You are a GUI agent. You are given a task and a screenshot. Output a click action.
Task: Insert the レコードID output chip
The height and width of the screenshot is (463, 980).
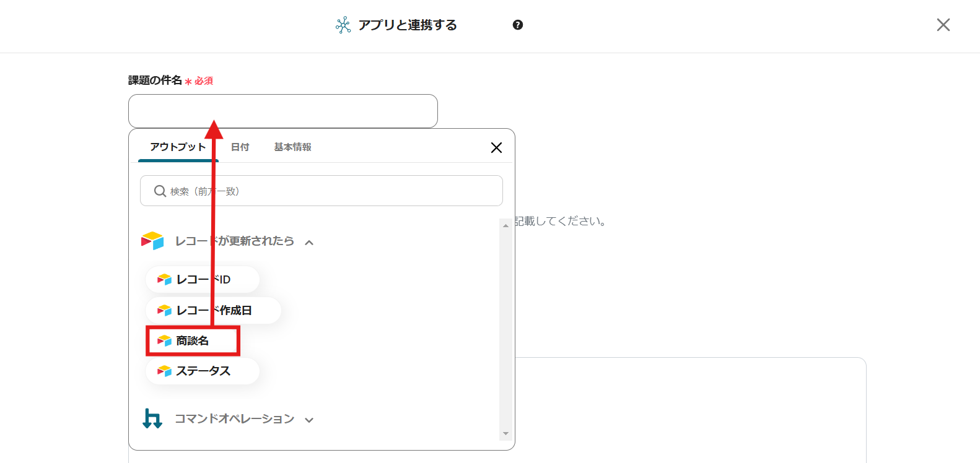coord(203,280)
